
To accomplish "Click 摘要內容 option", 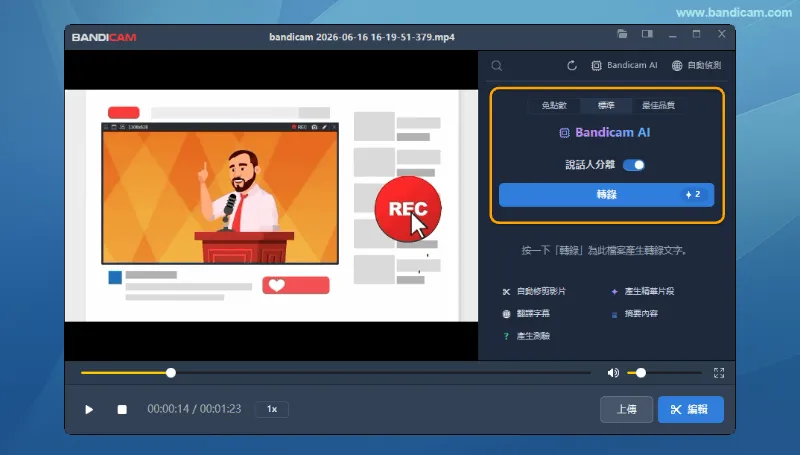I will coord(634,314).
